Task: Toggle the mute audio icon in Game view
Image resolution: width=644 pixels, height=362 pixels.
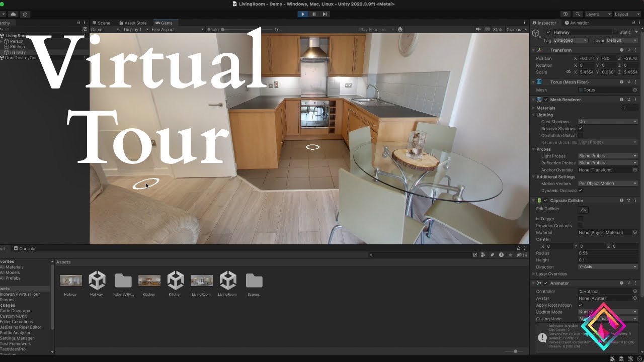Action: point(478,30)
